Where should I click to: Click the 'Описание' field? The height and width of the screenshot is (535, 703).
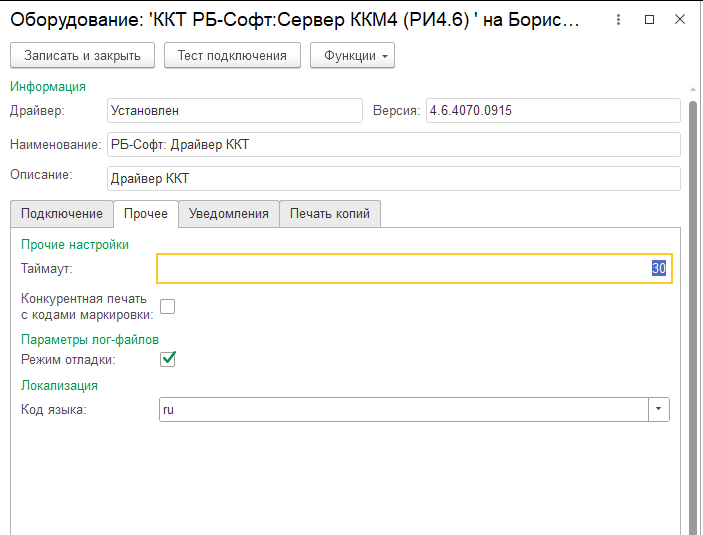tap(394, 178)
